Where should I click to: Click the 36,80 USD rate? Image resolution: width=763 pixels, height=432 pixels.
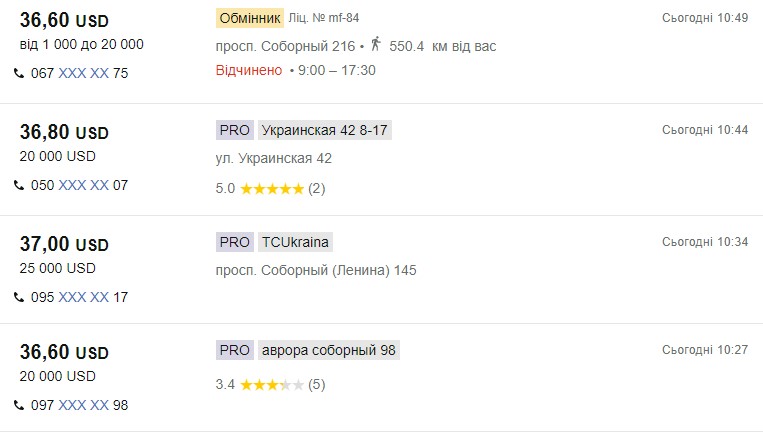click(x=64, y=132)
